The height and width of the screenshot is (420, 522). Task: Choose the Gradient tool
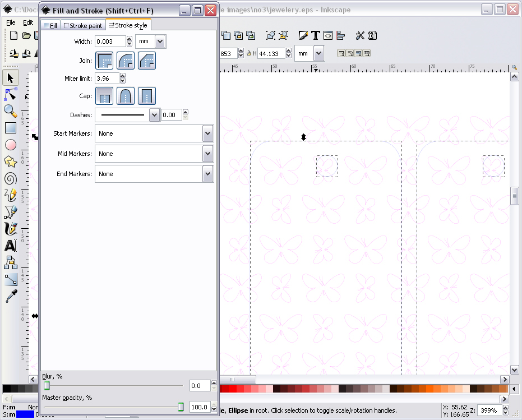pos(10,279)
